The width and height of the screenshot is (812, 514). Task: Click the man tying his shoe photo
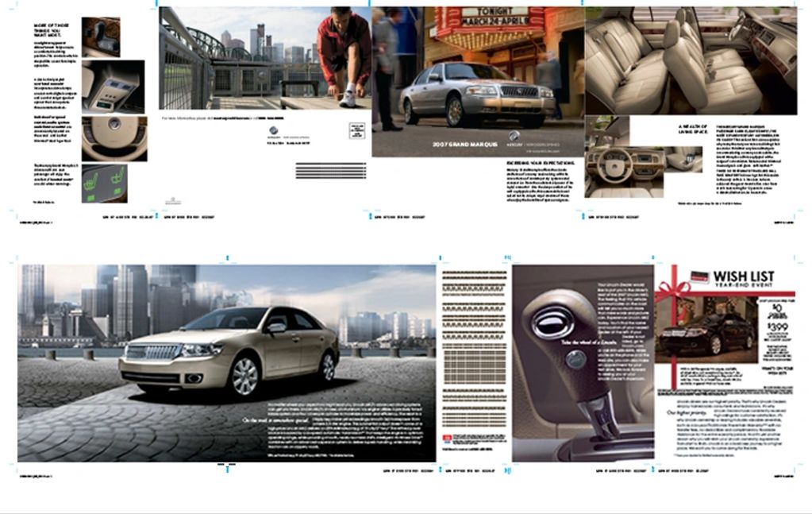265,57
